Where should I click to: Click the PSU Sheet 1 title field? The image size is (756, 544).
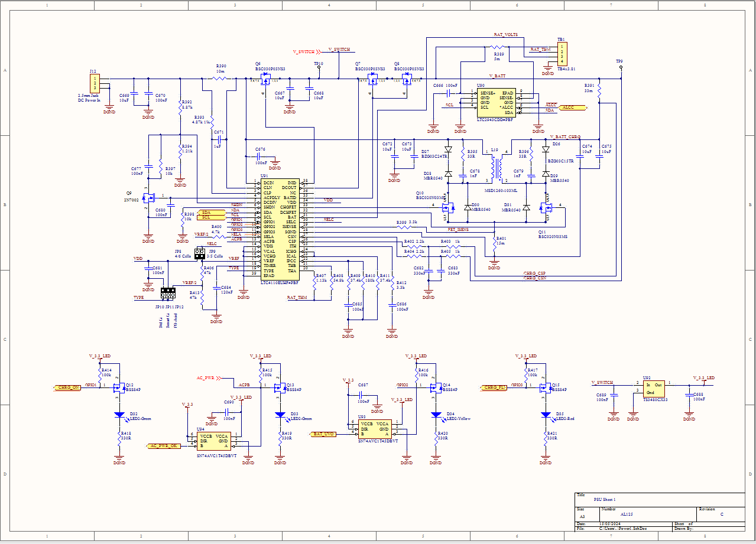600,500
